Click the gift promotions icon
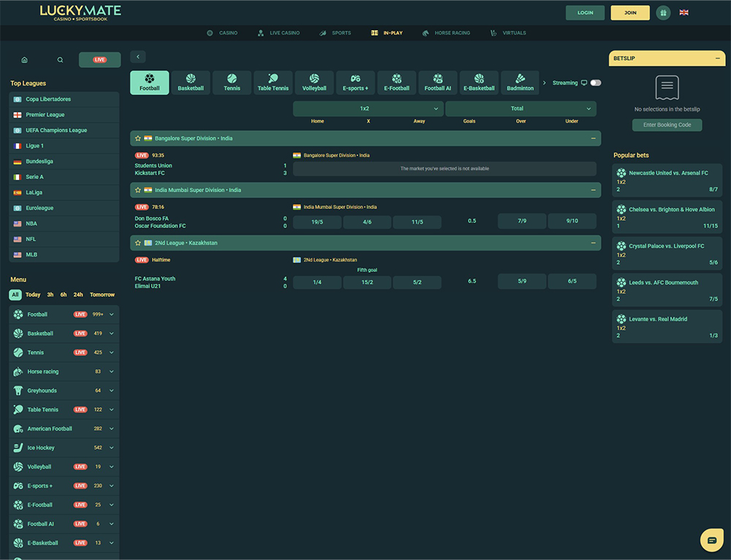 [663, 12]
